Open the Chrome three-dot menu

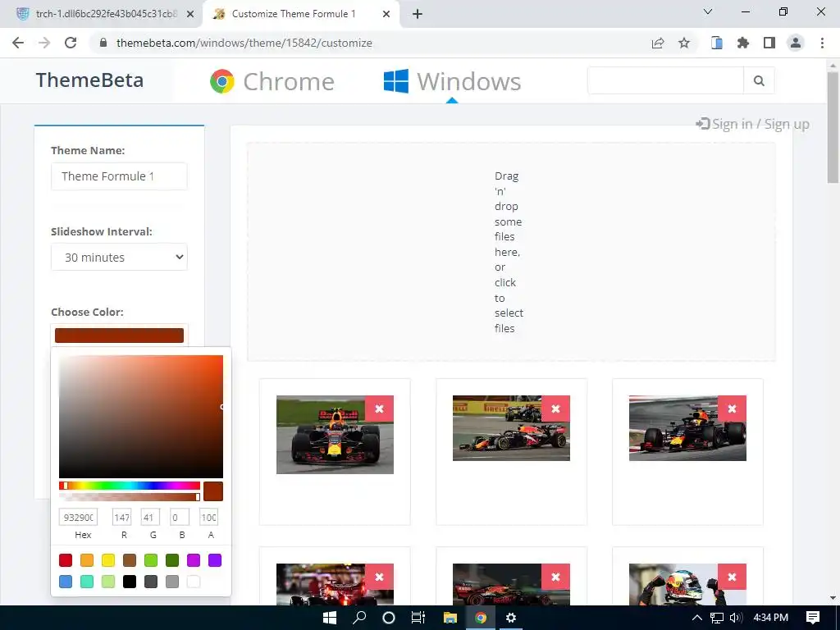tap(822, 43)
